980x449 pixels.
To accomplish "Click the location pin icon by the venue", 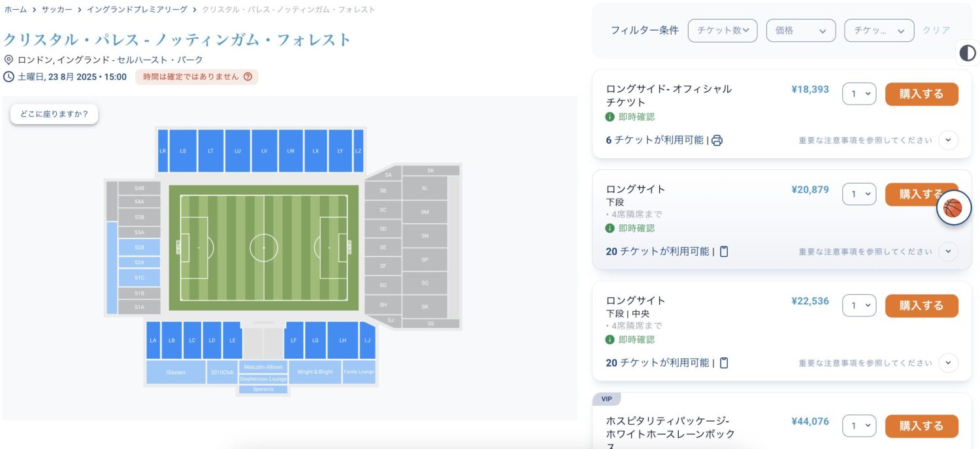I will [8, 60].
